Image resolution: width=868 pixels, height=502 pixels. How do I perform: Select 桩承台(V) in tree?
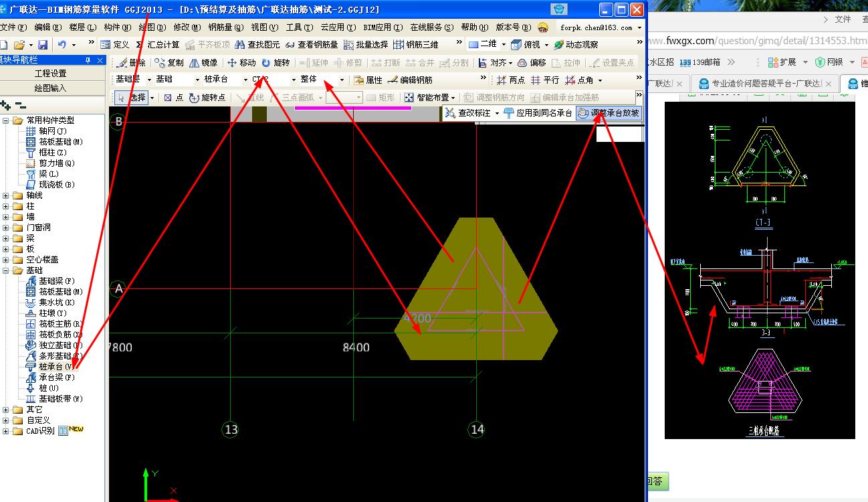(x=51, y=367)
